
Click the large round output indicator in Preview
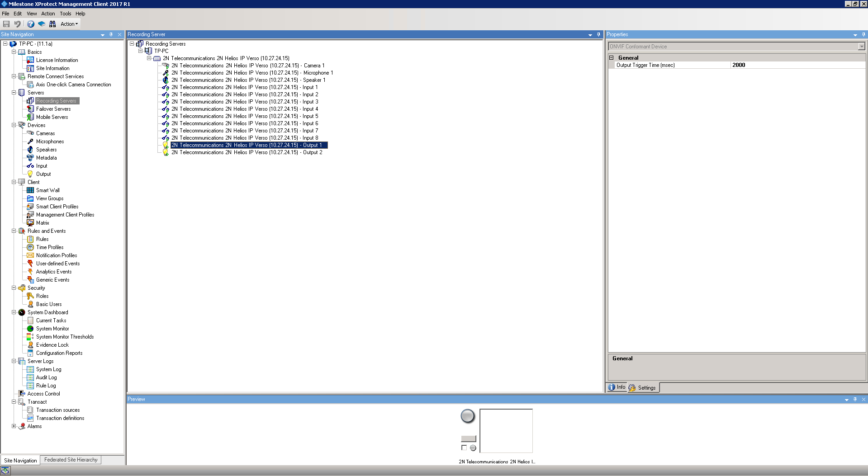pos(467,416)
